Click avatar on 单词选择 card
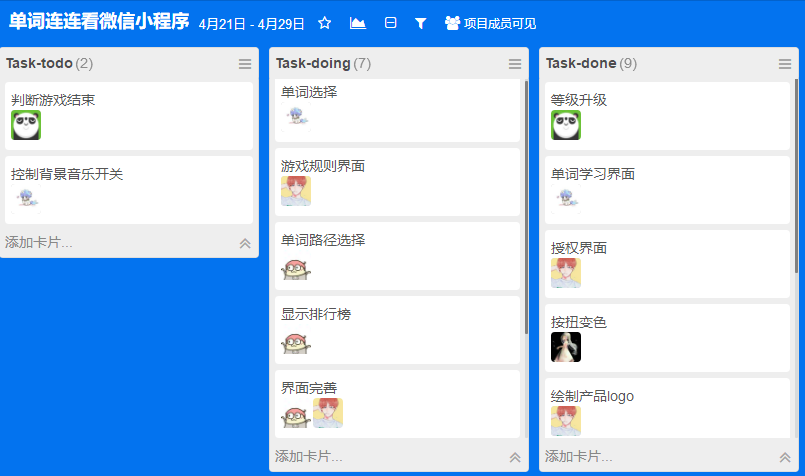805x476 pixels. (x=296, y=117)
